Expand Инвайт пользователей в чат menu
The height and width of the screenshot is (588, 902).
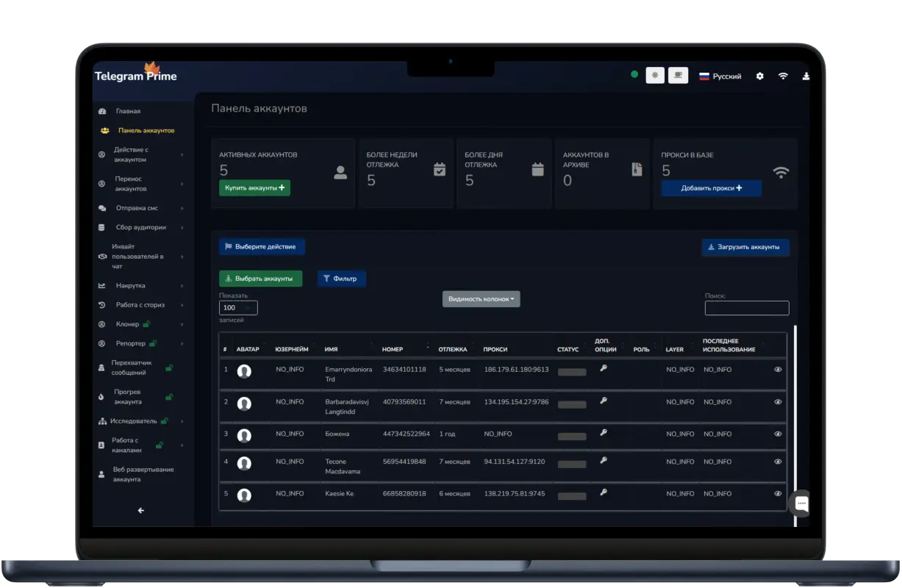tap(140, 257)
